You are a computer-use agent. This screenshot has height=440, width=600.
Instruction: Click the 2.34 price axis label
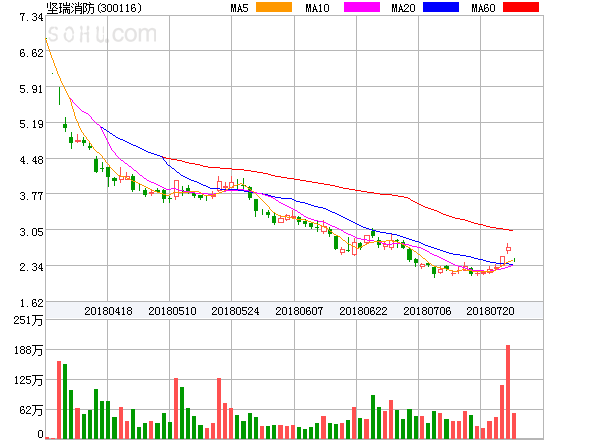pos(31,267)
